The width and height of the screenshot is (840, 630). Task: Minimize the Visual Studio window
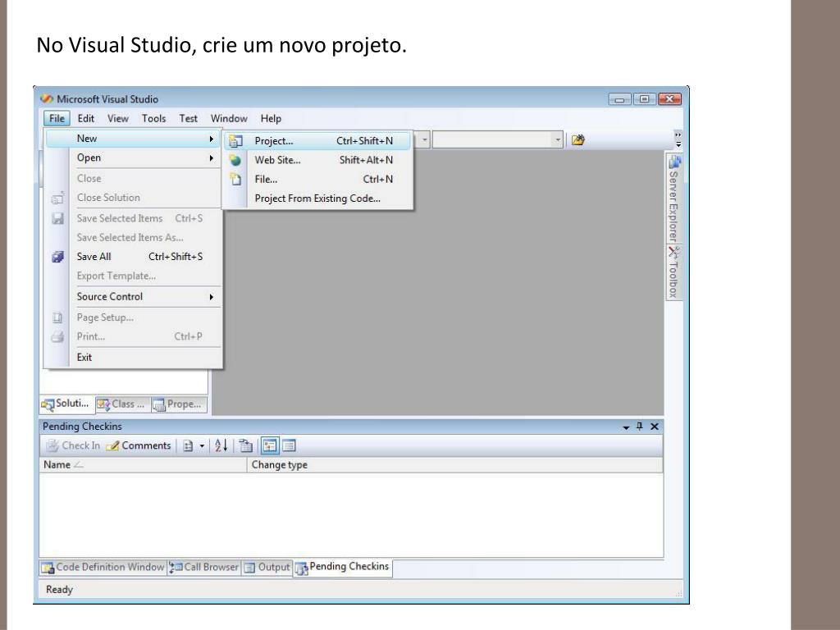[x=620, y=99]
